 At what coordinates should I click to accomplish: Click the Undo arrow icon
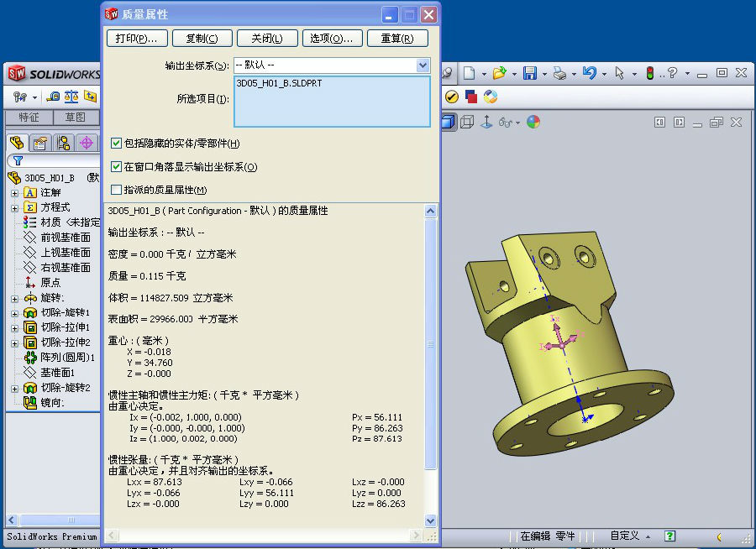point(589,74)
